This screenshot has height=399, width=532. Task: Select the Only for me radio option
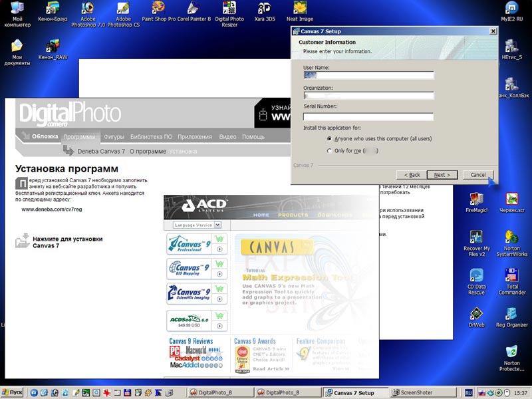coord(329,151)
